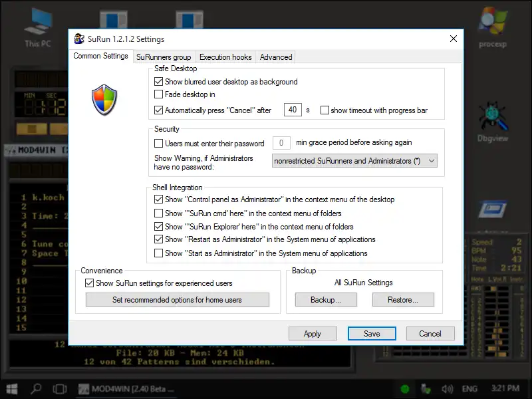Click the SuRun title bar icon
Image resolution: width=532 pixels, height=399 pixels.
point(79,39)
